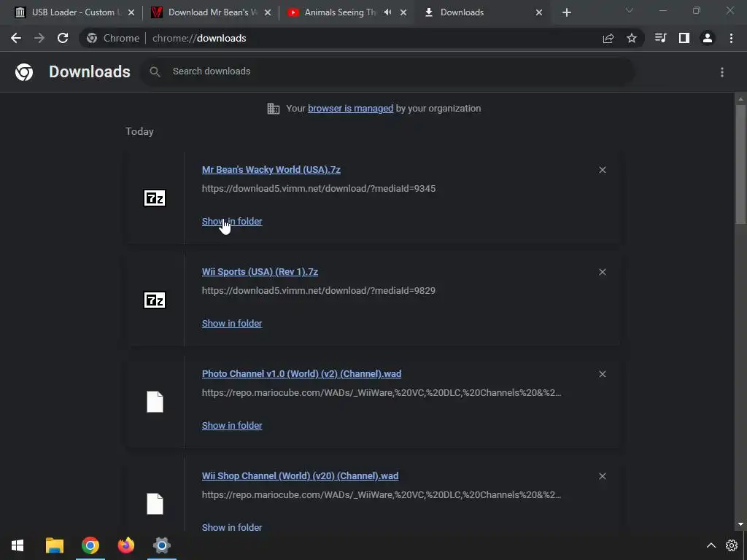This screenshot has height=560, width=747.
Task: Open the blue gear app on taskbar
Action: [161, 545]
